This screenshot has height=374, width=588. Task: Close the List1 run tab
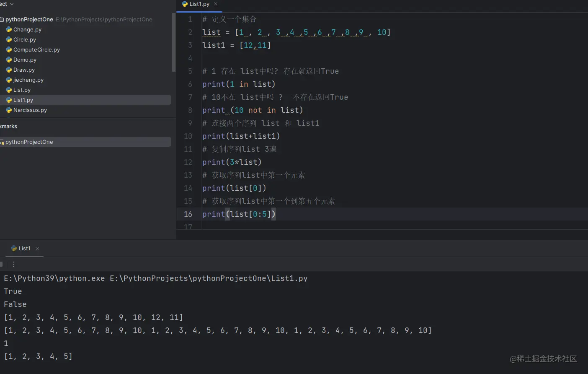tap(37, 249)
